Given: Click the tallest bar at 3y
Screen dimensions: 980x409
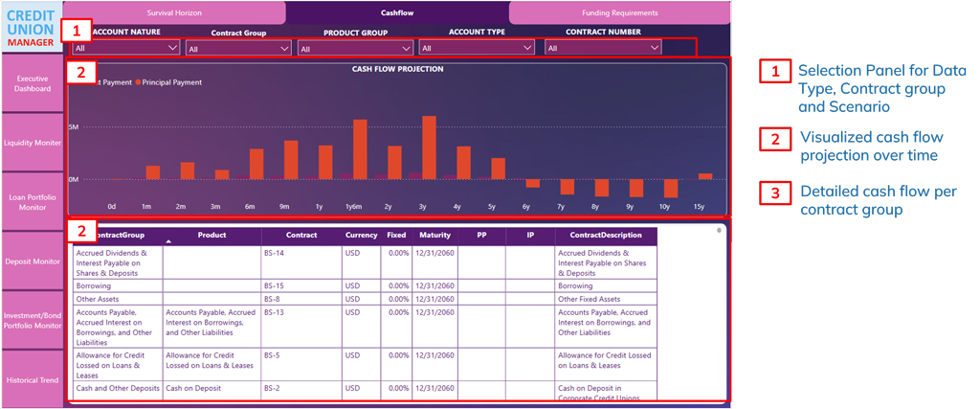Looking at the screenshot, I should (x=429, y=147).
